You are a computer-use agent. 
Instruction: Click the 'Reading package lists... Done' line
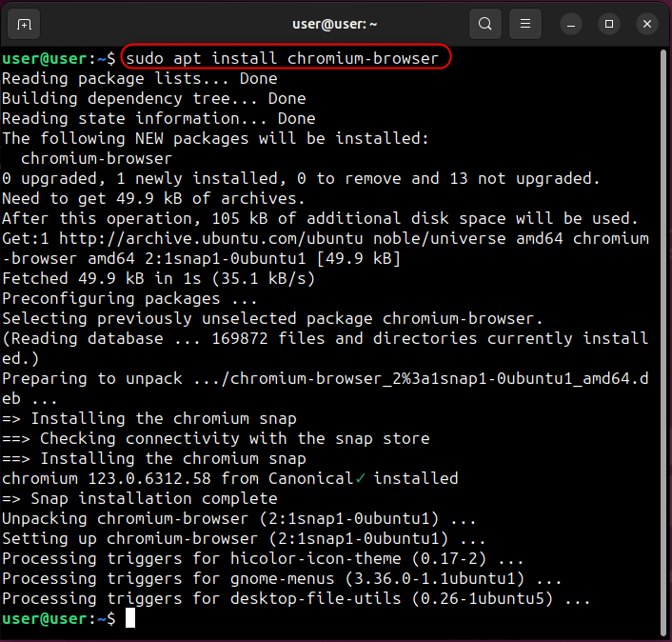140,78
